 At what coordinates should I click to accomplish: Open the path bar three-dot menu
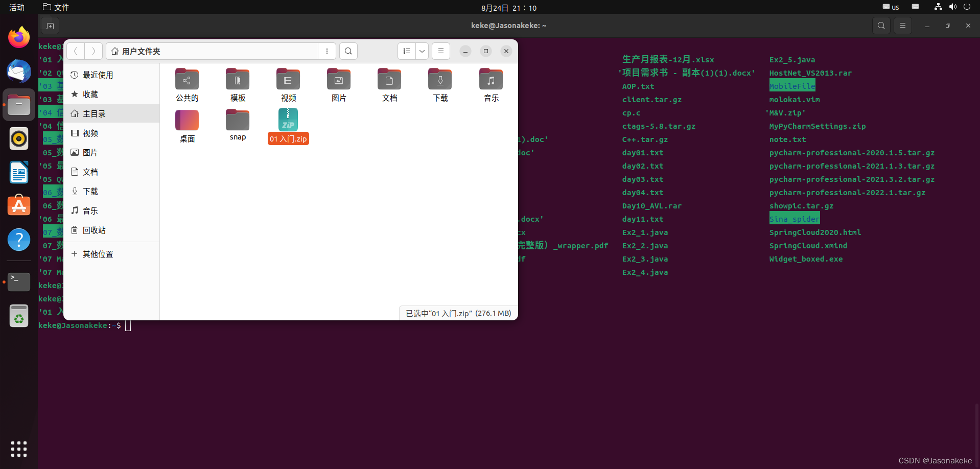(327, 51)
